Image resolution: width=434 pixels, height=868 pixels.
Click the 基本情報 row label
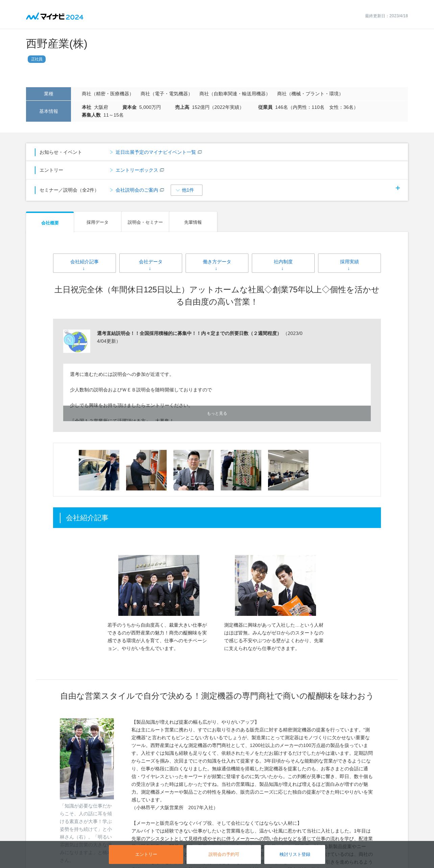48,111
